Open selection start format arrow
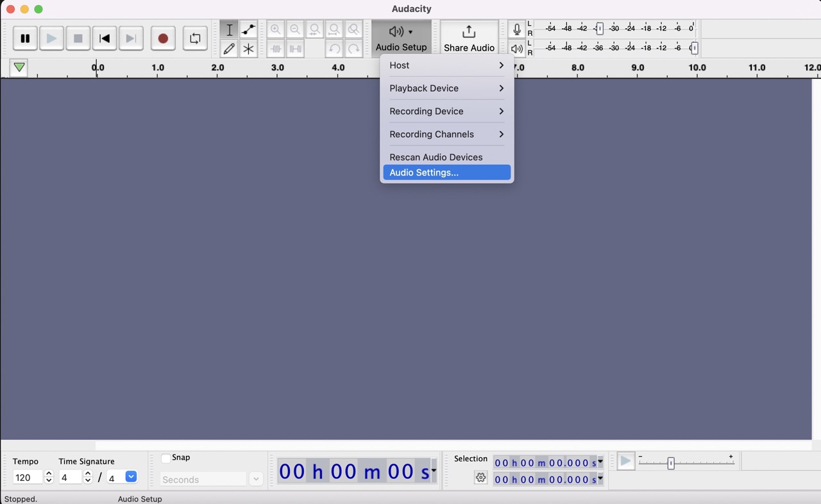Viewport: 821px width, 504px height. click(x=600, y=462)
